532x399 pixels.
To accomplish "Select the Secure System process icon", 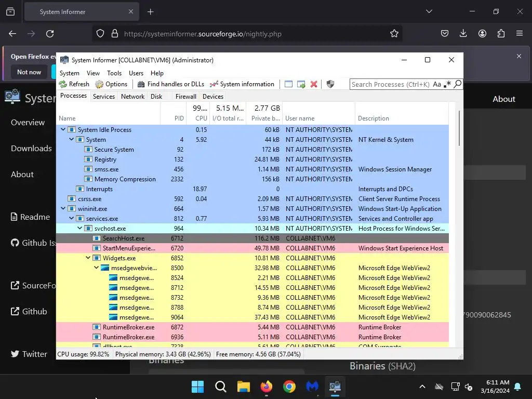I will [88, 149].
